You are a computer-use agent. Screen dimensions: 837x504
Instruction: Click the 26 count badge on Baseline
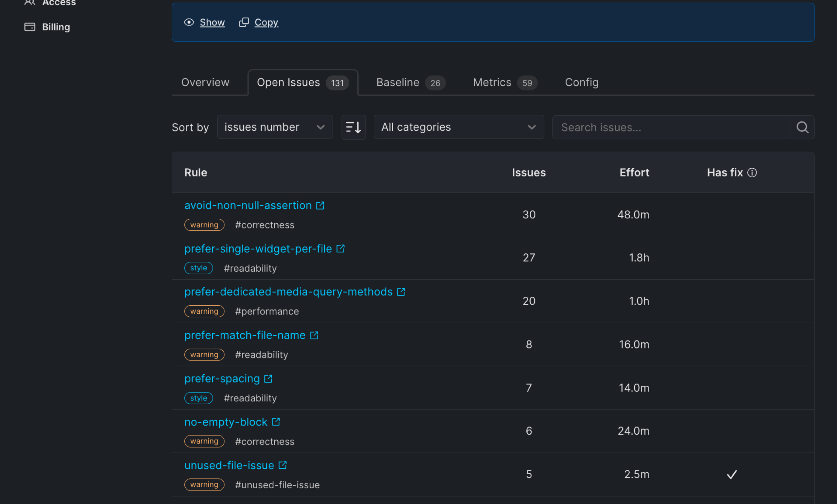coord(435,83)
